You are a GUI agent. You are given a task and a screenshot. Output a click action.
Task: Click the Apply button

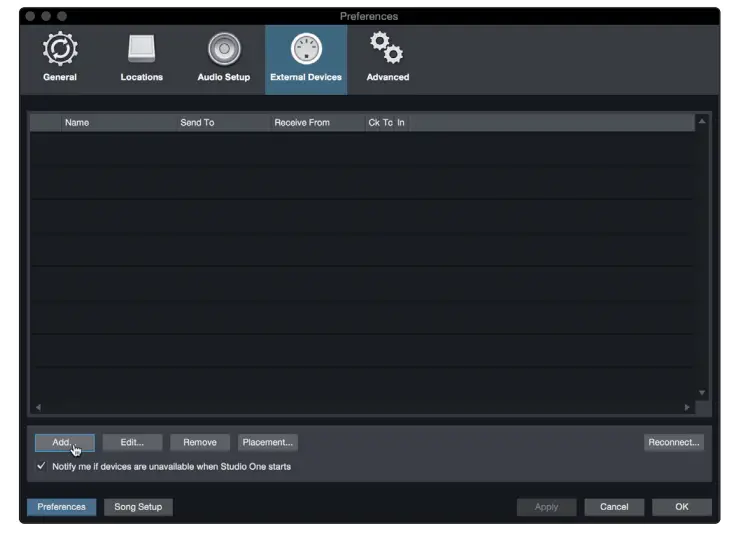[x=546, y=507]
